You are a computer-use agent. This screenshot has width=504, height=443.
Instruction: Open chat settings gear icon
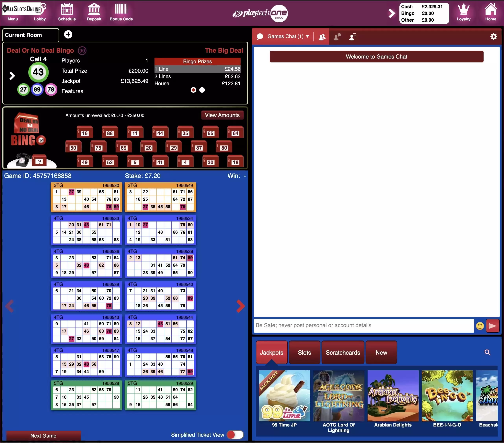494,37
